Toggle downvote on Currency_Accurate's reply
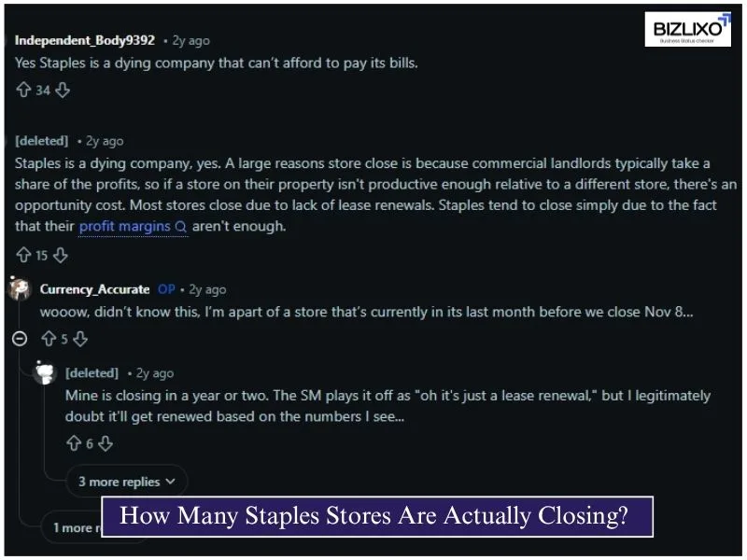The height and width of the screenshot is (560, 747). click(x=80, y=339)
